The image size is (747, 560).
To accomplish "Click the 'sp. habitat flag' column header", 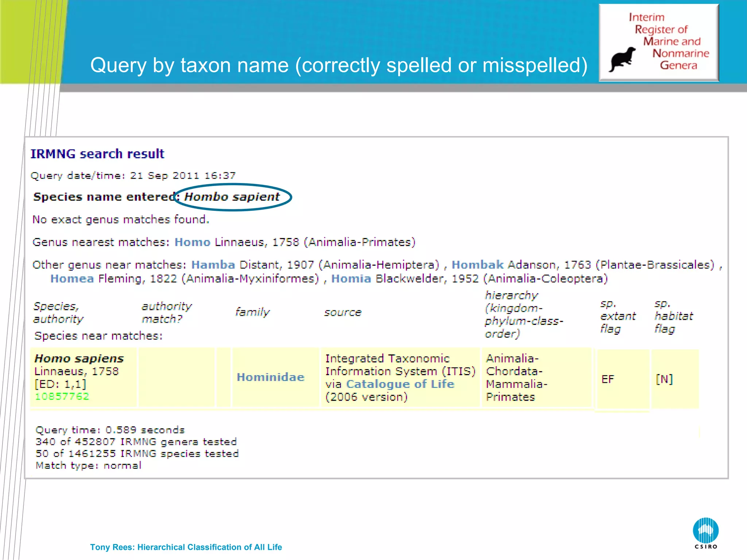I will click(x=674, y=316).
